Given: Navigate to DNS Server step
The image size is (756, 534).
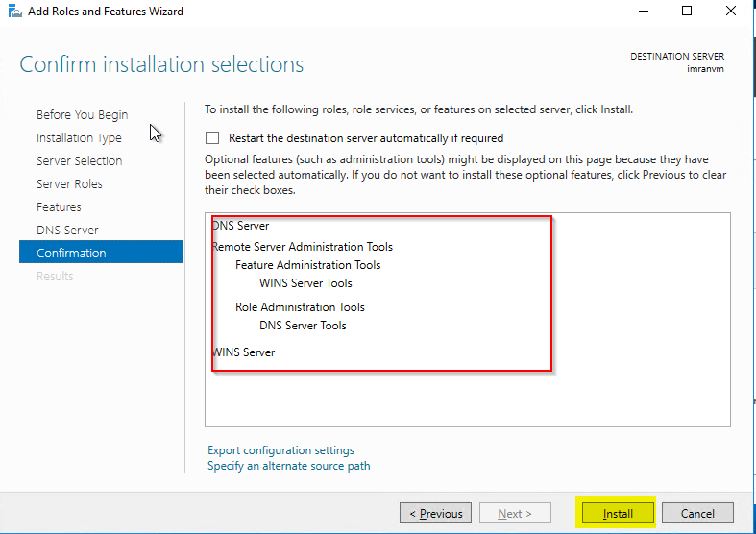Looking at the screenshot, I should [x=67, y=230].
